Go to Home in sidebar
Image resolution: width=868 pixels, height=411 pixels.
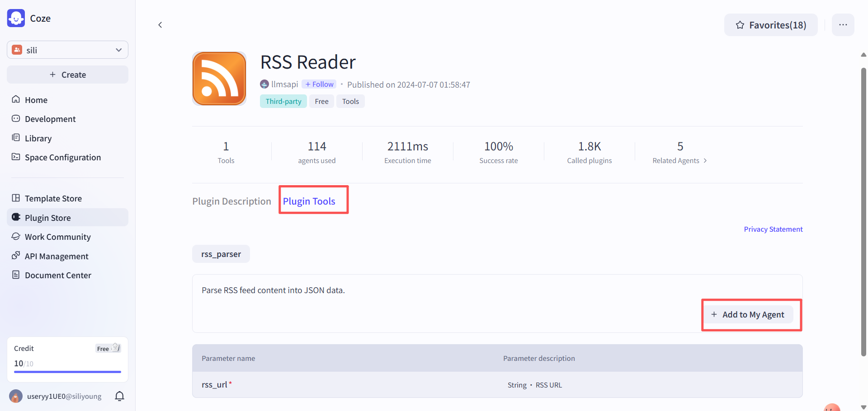67,100
